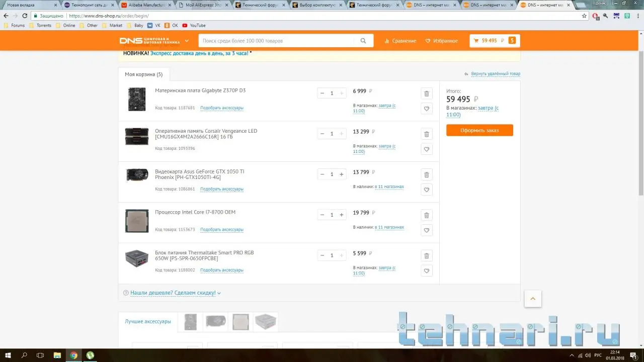Heart the Intel Core i7-8700 processor

pyautogui.click(x=427, y=230)
